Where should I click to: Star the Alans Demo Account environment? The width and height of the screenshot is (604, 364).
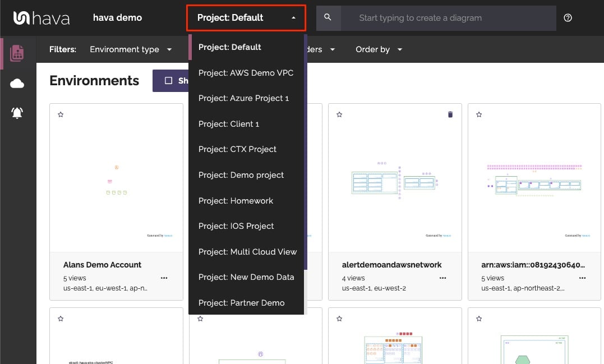[x=61, y=114]
